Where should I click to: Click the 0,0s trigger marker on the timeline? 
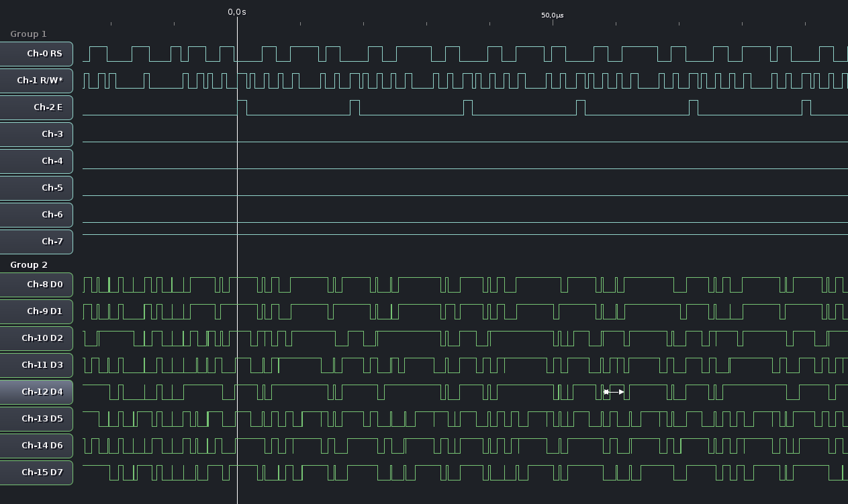point(237,12)
